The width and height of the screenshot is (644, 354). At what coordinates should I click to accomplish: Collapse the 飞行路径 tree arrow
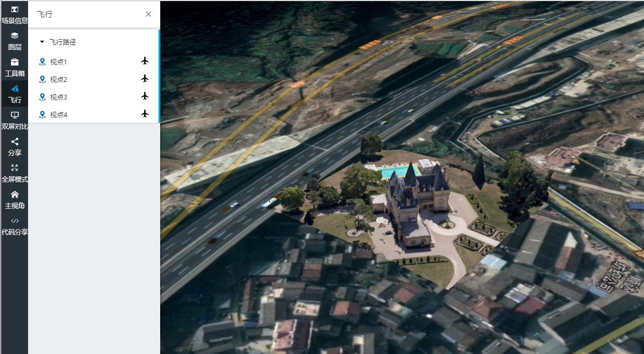point(42,42)
